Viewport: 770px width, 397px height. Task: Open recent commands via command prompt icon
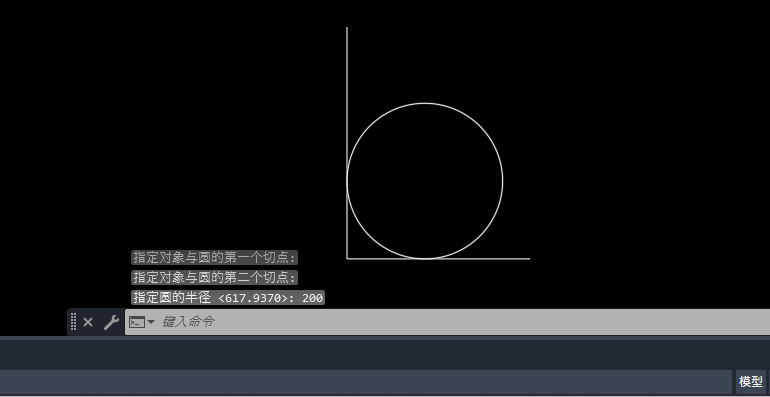coord(137,322)
